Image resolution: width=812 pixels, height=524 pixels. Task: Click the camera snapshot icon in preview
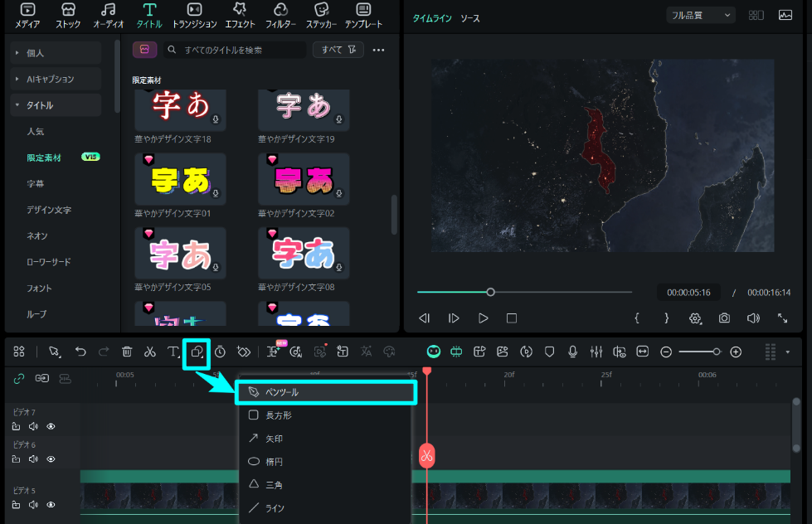[x=724, y=318]
